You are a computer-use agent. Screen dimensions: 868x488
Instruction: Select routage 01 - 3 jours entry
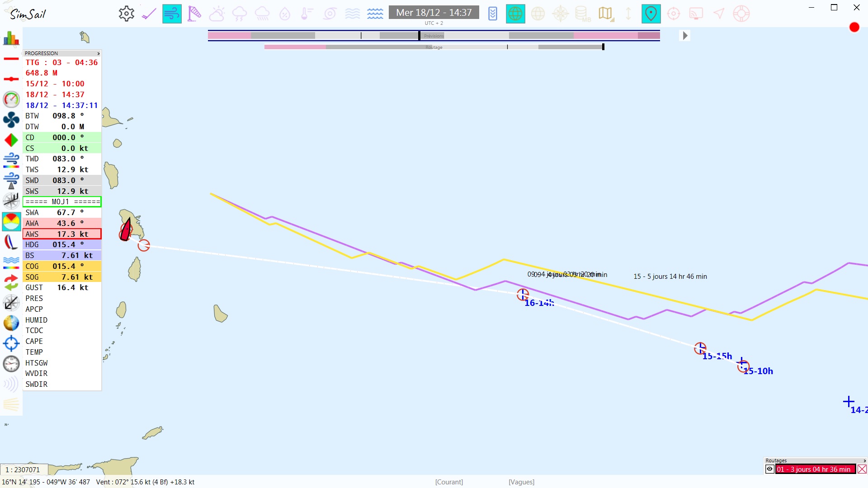pyautogui.click(x=815, y=469)
